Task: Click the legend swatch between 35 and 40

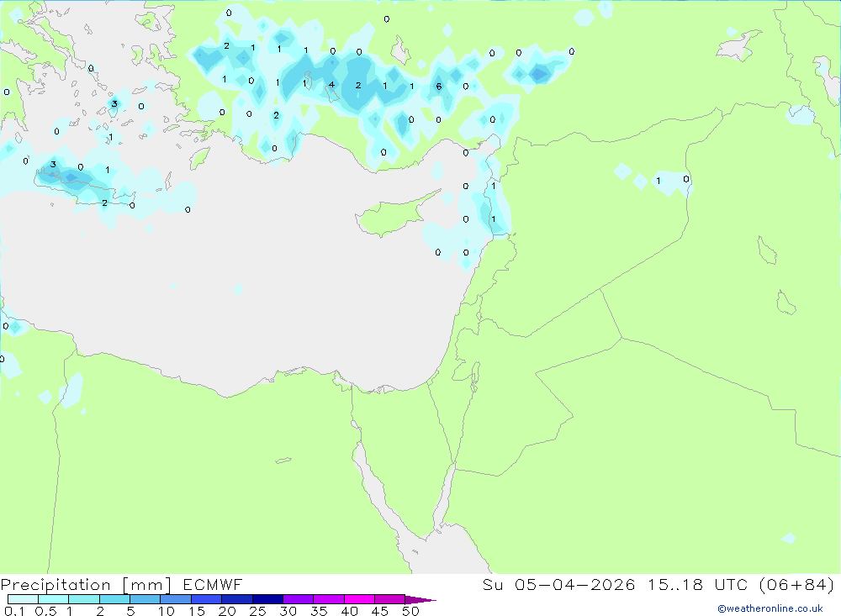Action: pyautogui.click(x=329, y=599)
